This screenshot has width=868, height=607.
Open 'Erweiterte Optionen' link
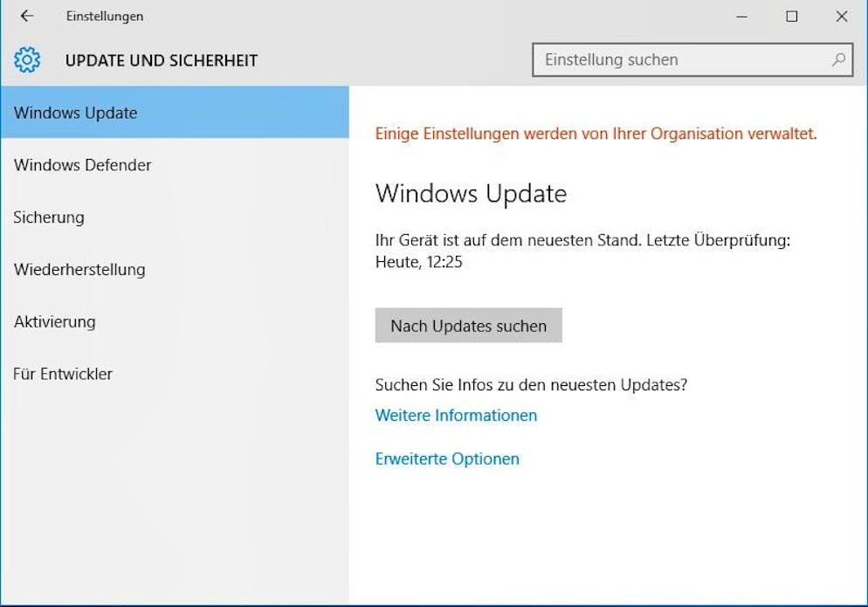[x=447, y=459]
